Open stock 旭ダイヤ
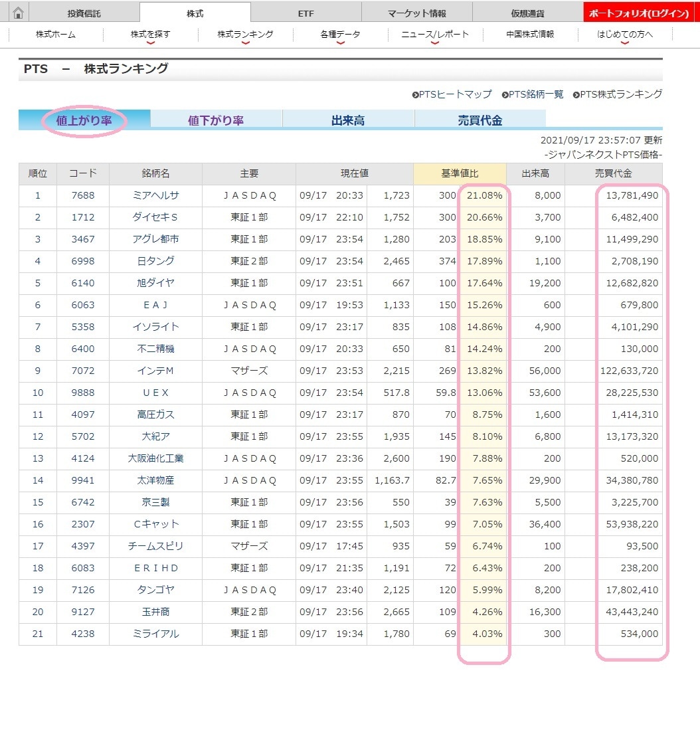The width and height of the screenshot is (700, 738). tap(155, 283)
